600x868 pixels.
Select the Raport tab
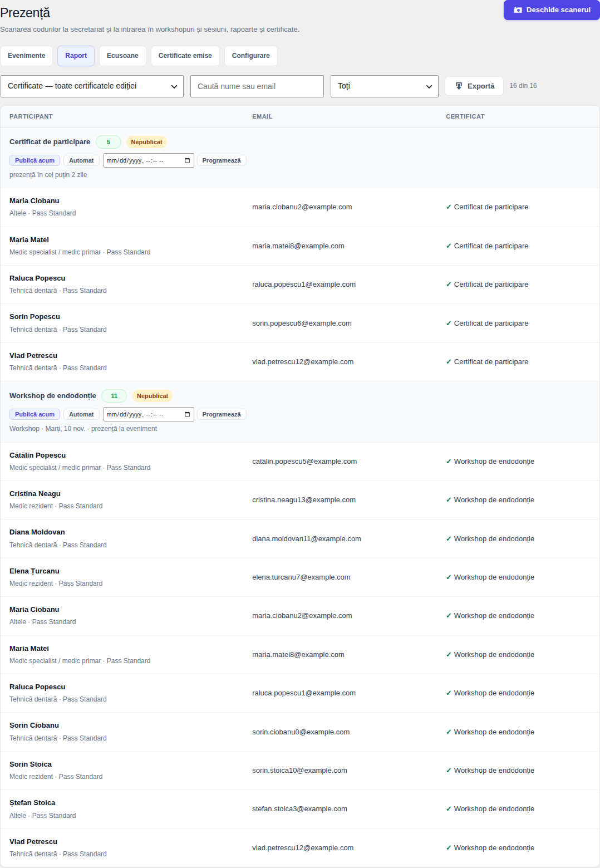76,56
